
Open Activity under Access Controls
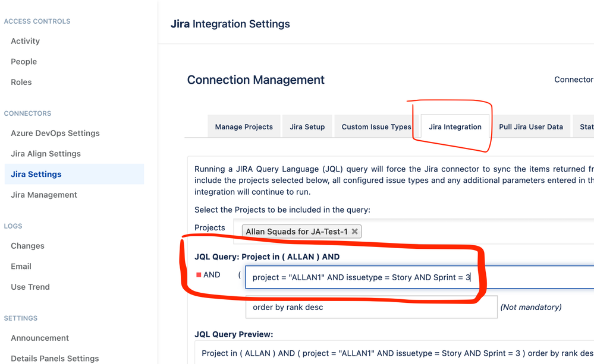25,41
